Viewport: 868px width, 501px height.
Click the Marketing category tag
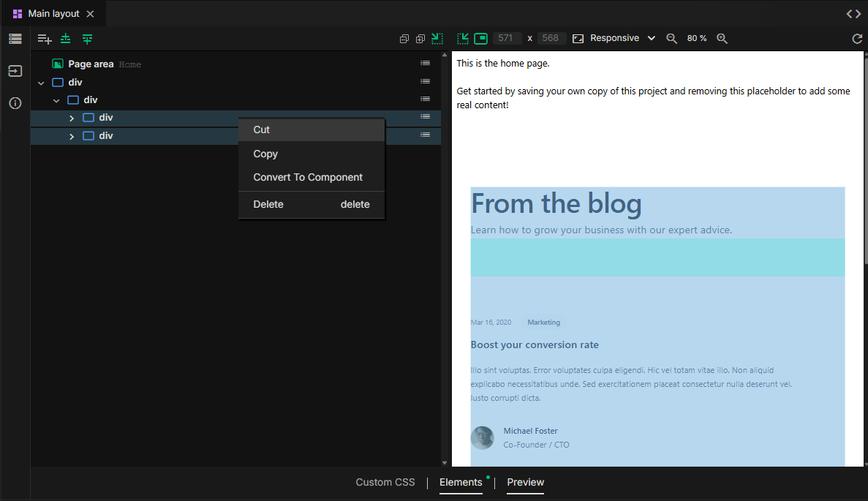(543, 323)
